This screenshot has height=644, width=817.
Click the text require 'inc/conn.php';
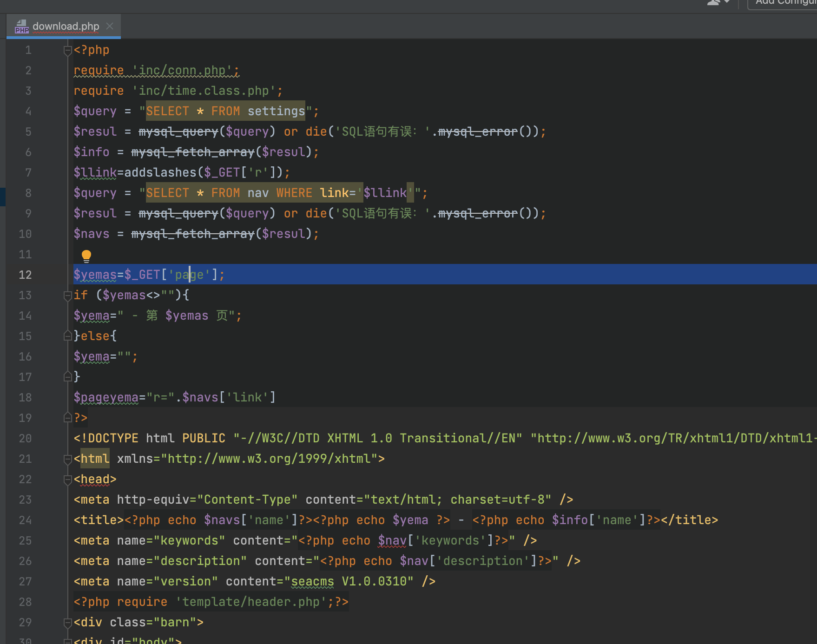pyautogui.click(x=157, y=70)
